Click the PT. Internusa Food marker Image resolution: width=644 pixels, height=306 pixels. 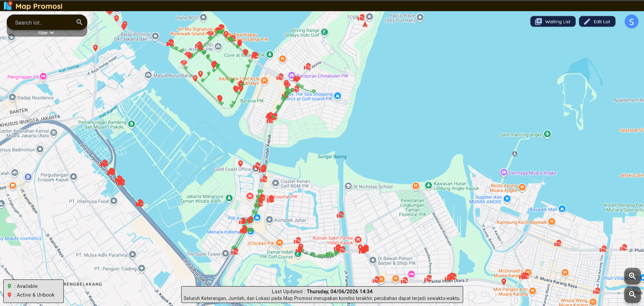click(x=114, y=201)
